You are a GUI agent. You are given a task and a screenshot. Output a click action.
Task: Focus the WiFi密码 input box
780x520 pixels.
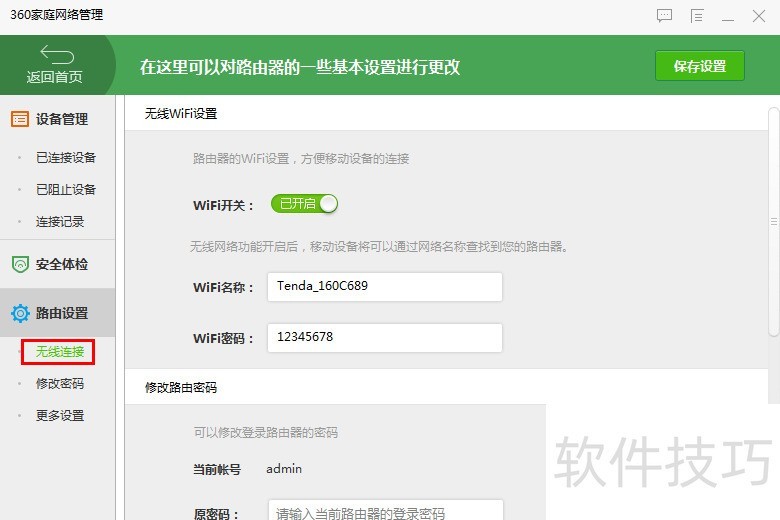pos(385,338)
